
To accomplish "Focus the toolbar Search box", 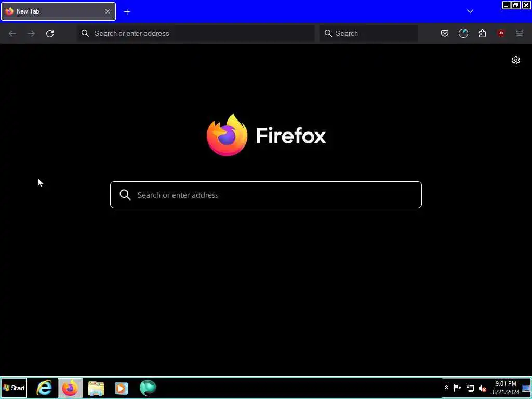I will point(368,33).
